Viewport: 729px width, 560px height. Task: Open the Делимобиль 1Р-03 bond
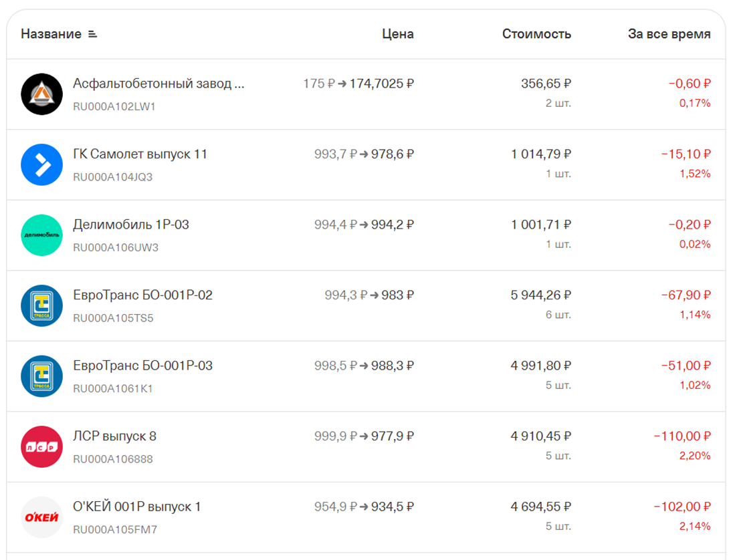tap(131, 225)
